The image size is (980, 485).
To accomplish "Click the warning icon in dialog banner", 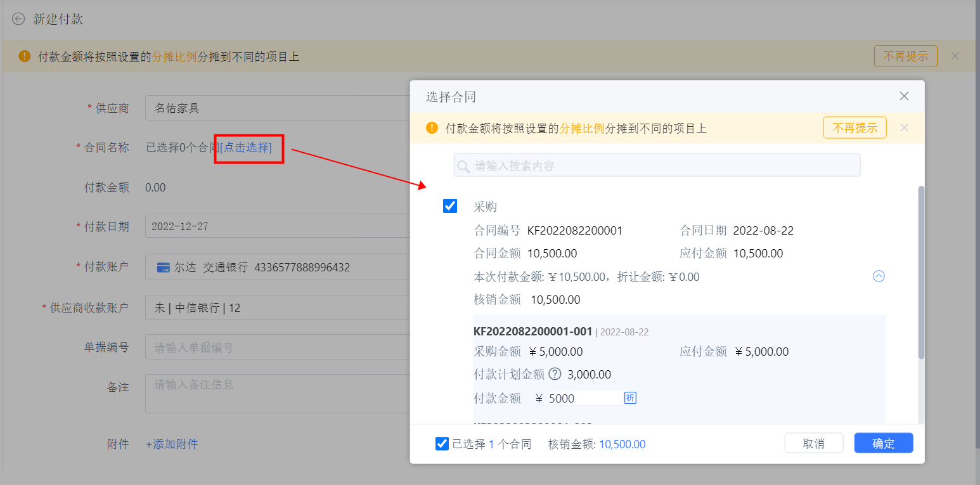I will 432,127.
